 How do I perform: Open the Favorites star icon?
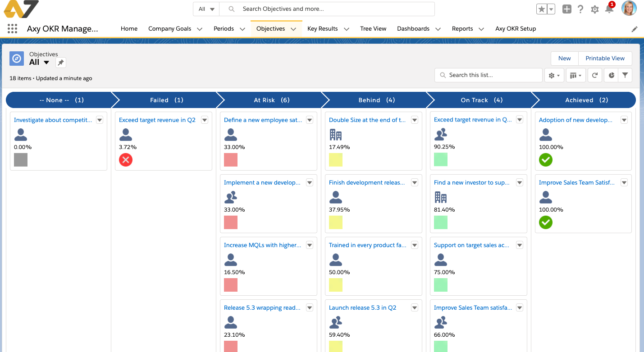(x=541, y=9)
